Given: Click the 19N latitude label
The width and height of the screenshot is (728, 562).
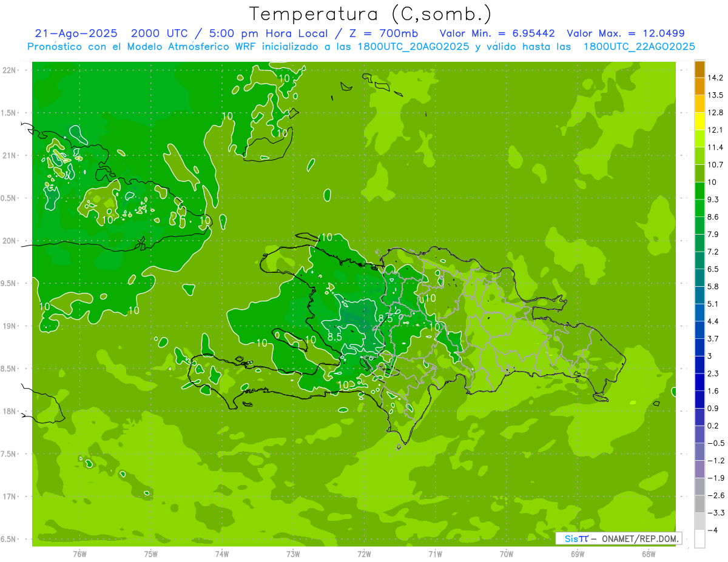Looking at the screenshot, I should click(x=10, y=326).
